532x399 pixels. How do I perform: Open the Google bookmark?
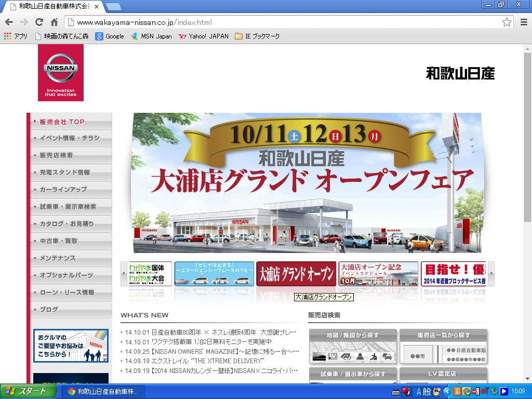click(x=110, y=36)
